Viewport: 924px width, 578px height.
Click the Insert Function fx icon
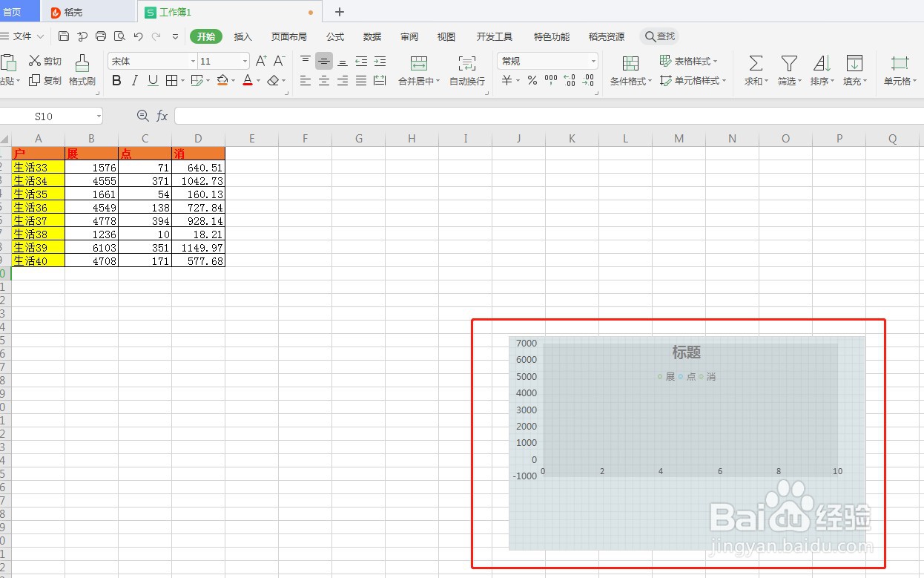tap(162, 116)
